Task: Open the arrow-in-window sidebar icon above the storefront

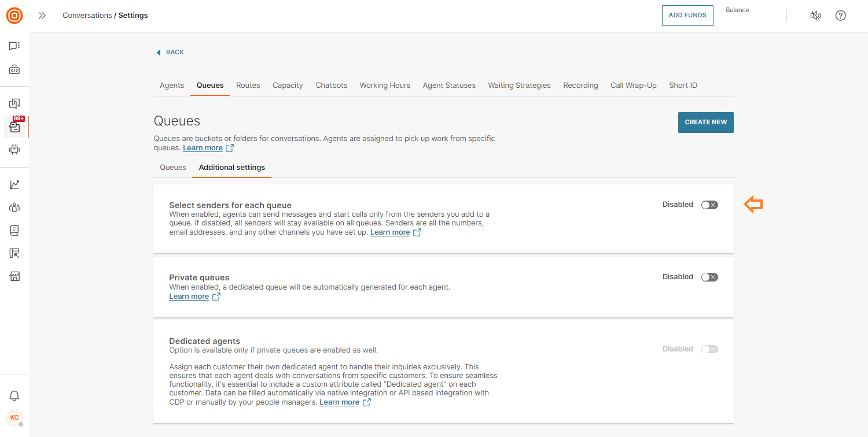Action: (14, 253)
